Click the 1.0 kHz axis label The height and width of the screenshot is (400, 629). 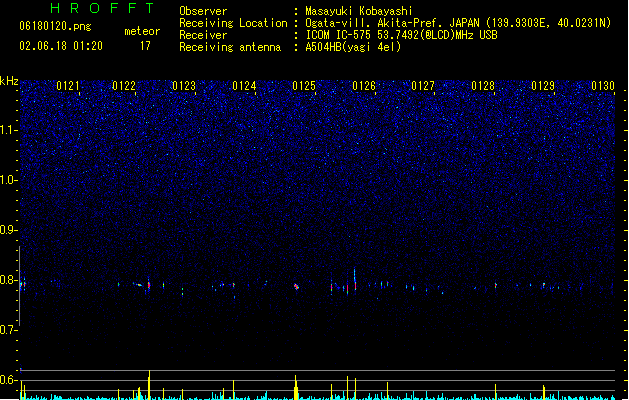tap(9, 180)
